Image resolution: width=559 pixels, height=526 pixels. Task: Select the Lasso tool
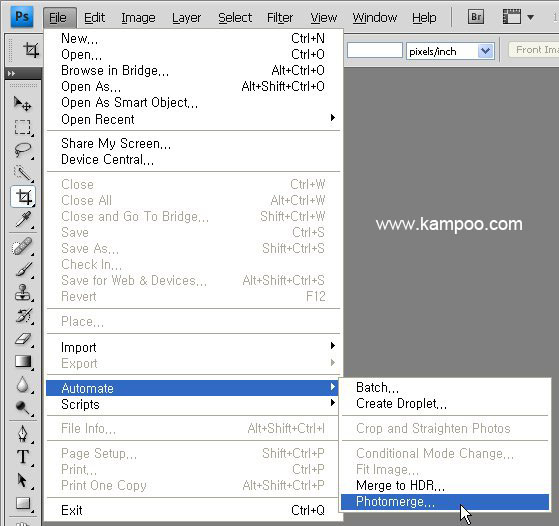point(23,150)
